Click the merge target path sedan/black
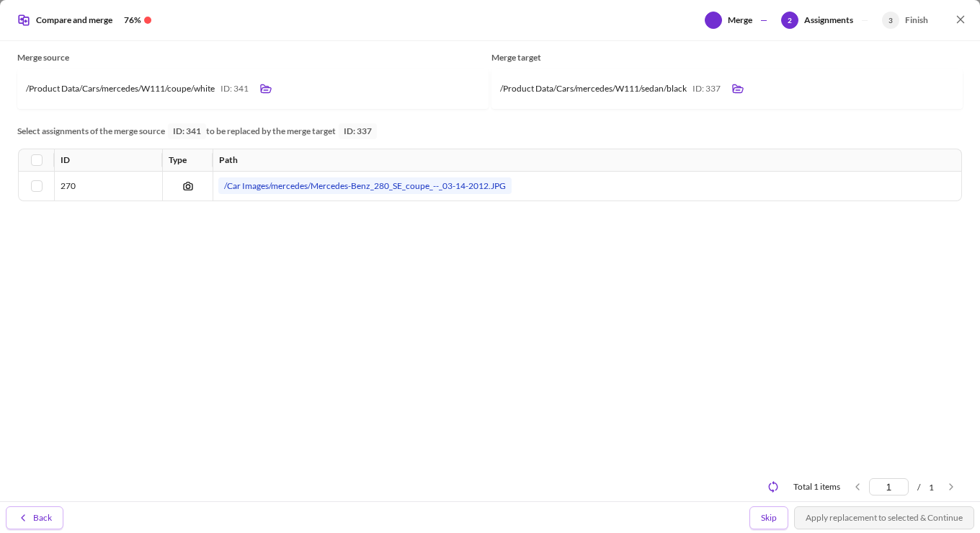 pyautogui.click(x=593, y=89)
